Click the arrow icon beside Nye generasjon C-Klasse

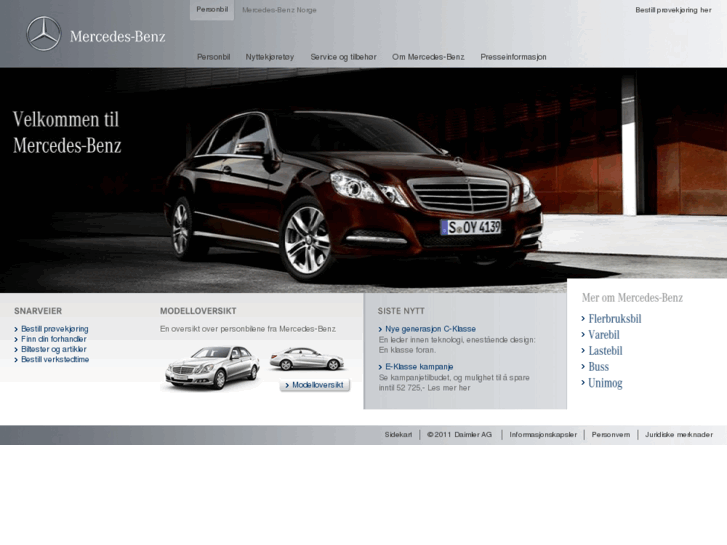(x=381, y=329)
